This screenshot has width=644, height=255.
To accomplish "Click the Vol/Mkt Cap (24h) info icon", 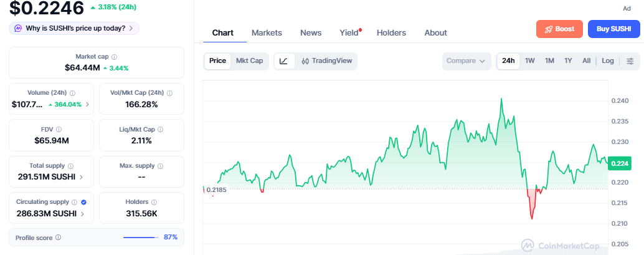I will pos(170,93).
